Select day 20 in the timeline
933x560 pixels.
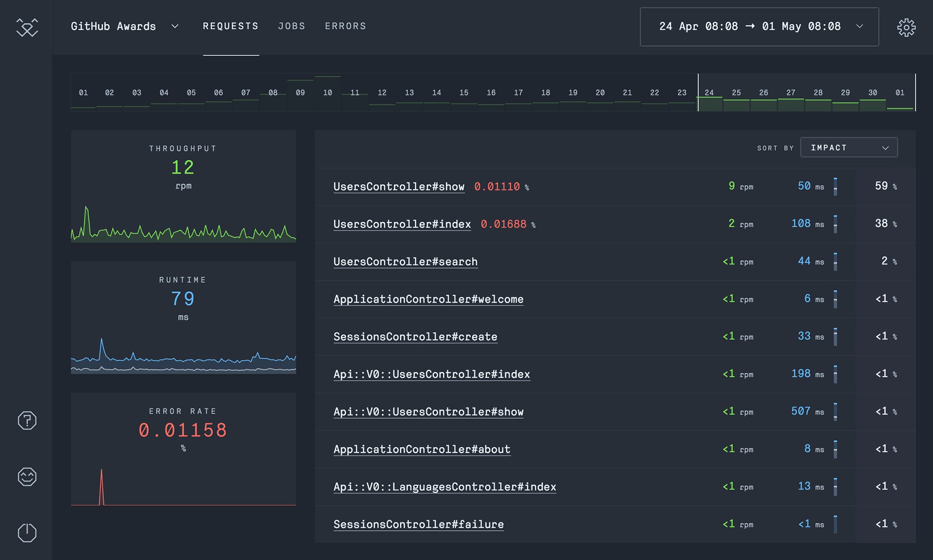[x=600, y=93]
